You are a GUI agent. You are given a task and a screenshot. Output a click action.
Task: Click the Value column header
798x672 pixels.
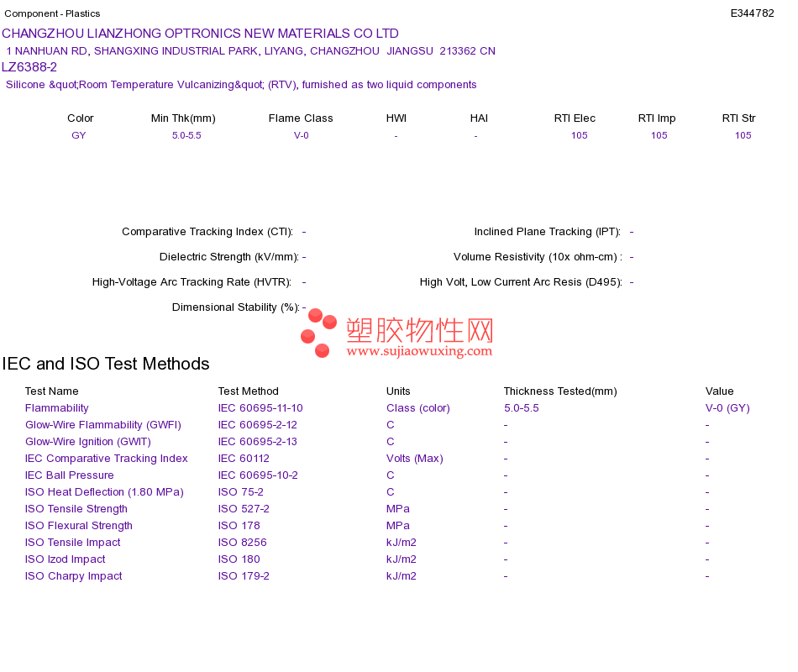pos(719,391)
